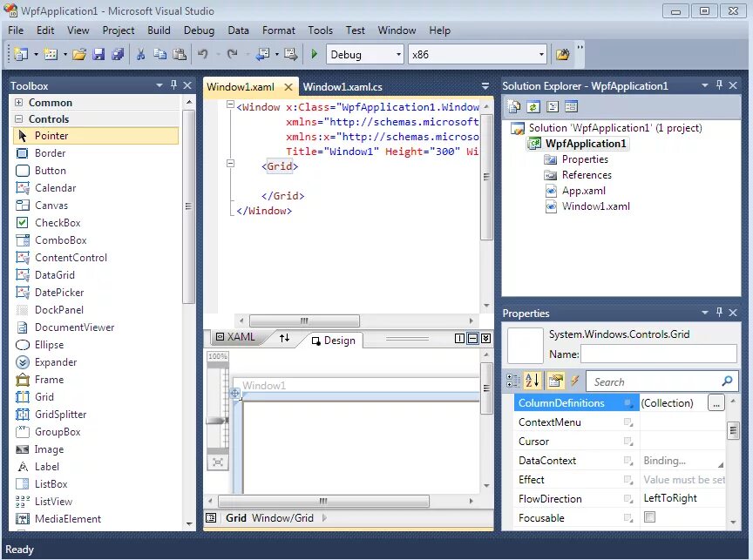This screenshot has height=560, width=753.
Task: Click the Solution Explorer Properties icon
Action: (514, 106)
